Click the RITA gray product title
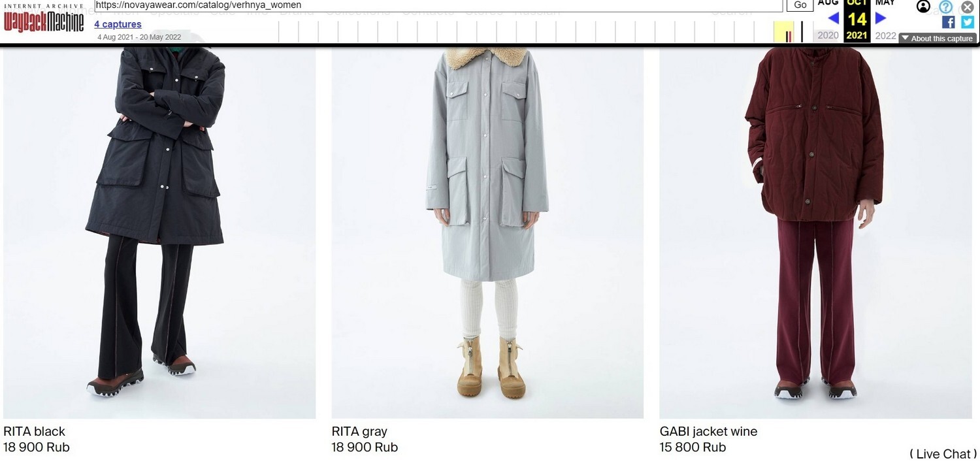This screenshot has height=469, width=980. (359, 431)
